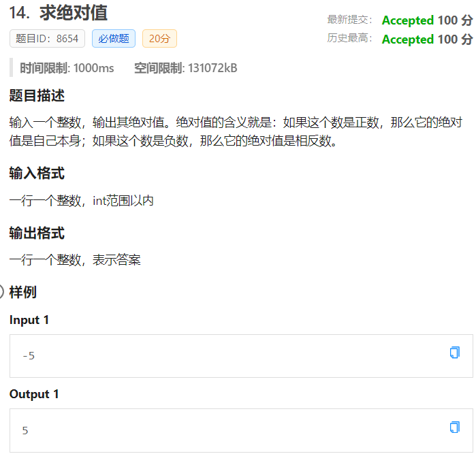Copy the Output 1 sample text

click(454, 427)
